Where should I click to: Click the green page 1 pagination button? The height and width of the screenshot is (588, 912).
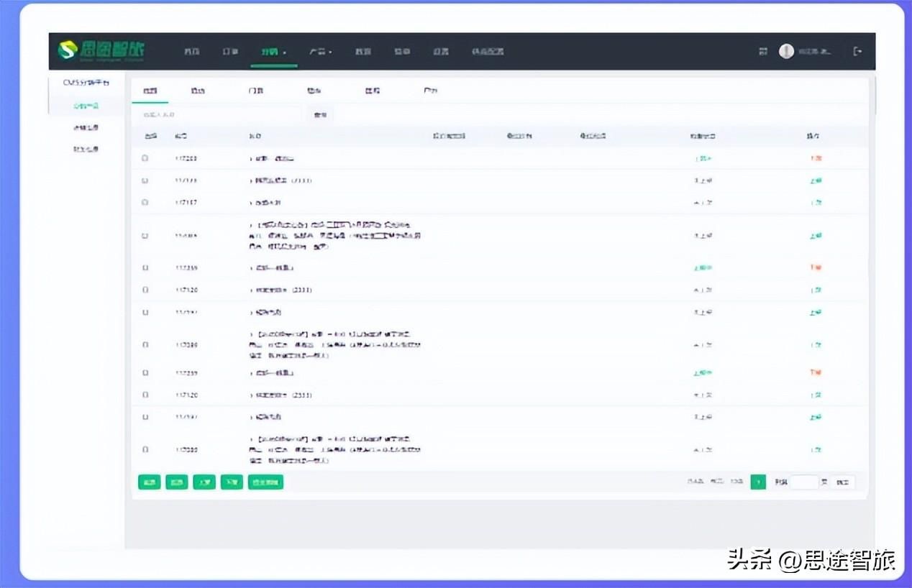pyautogui.click(x=758, y=482)
